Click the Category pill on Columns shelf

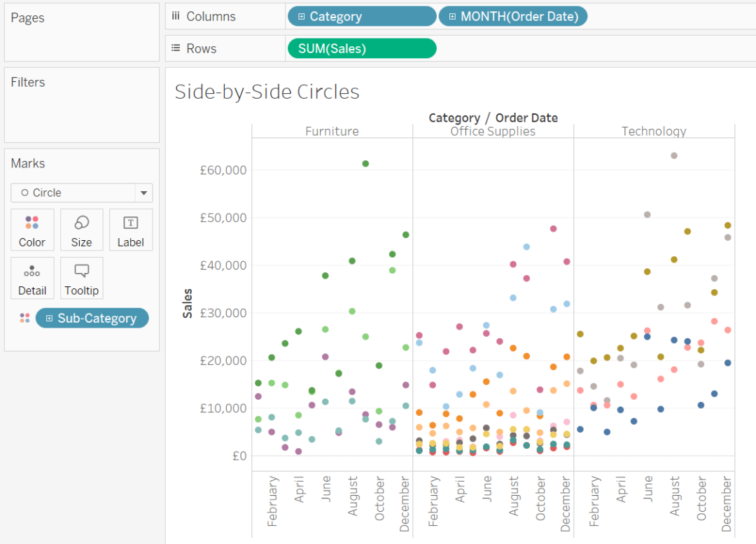(x=361, y=15)
